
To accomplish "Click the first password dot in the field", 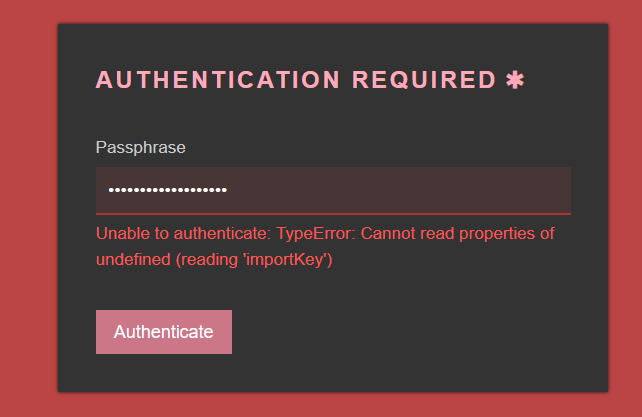I will (x=111, y=190).
